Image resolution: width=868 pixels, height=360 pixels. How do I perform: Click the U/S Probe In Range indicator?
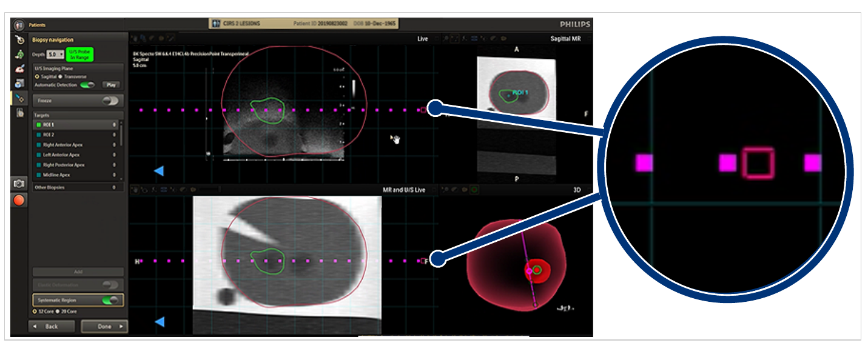pos(79,54)
